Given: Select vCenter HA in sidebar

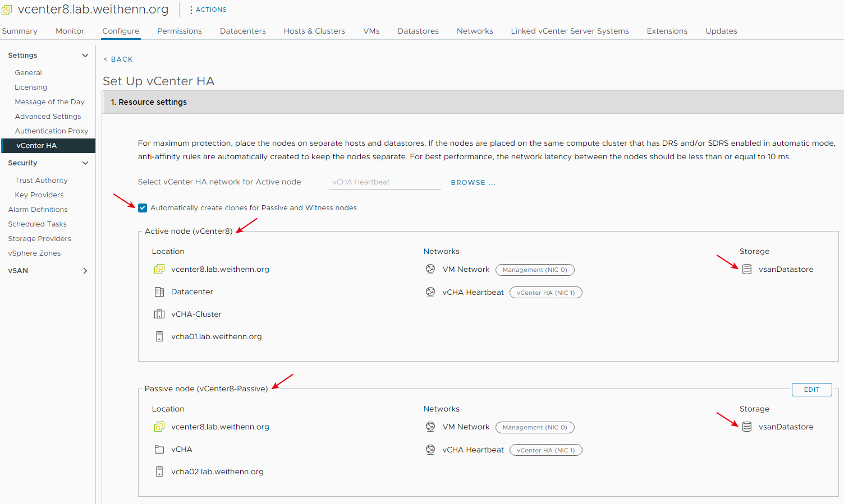Looking at the screenshot, I should pos(48,145).
